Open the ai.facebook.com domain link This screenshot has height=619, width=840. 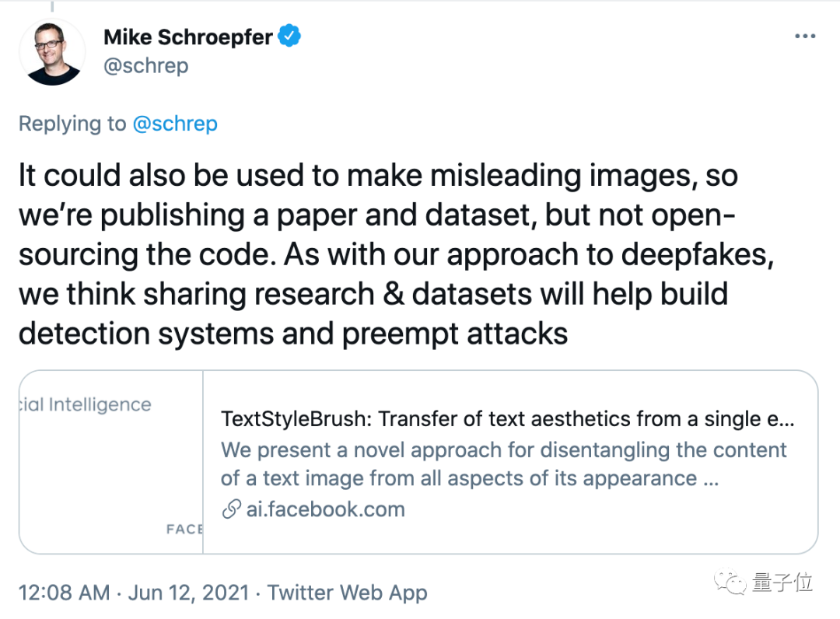326,510
